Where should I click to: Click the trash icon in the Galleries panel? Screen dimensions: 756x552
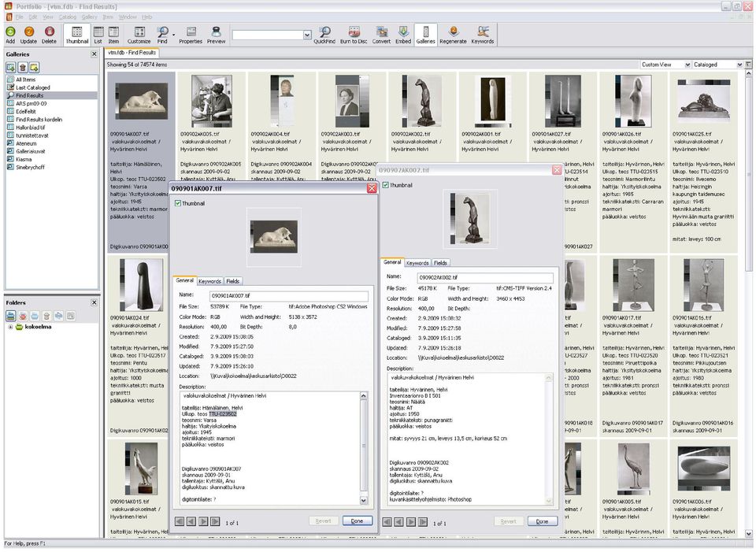23,68
